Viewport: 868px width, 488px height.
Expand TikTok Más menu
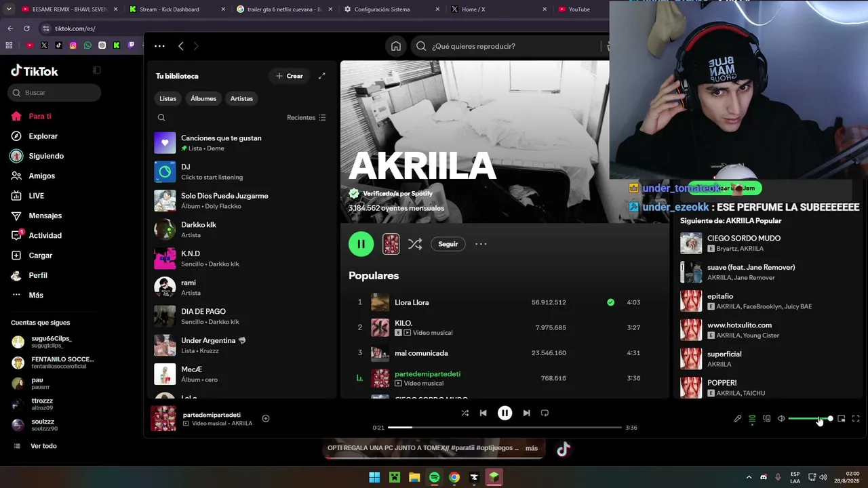[x=27, y=296]
